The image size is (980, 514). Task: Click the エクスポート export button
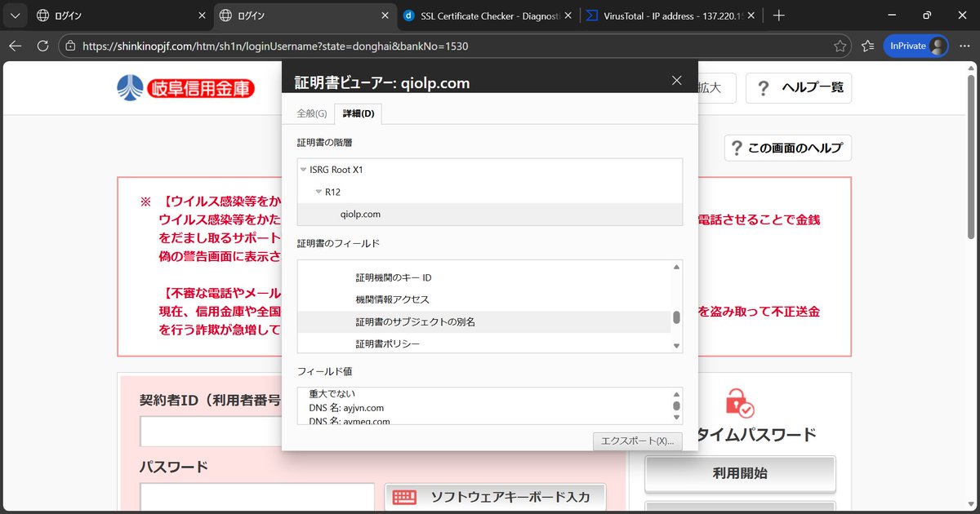(637, 441)
